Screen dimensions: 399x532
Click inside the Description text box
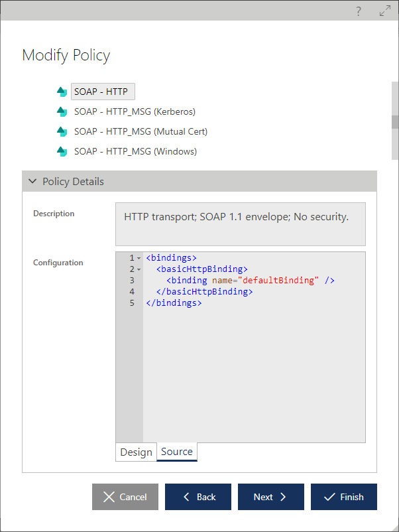pyautogui.click(x=241, y=224)
